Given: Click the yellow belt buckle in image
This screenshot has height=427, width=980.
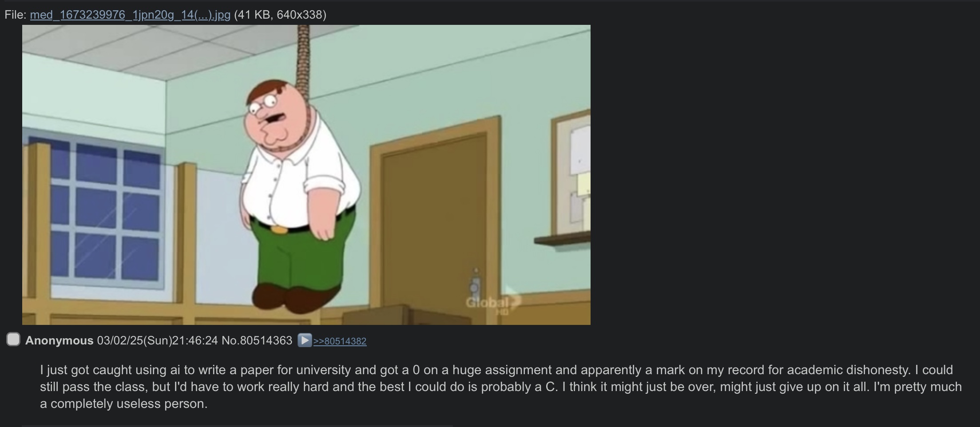Looking at the screenshot, I should 279,229.
